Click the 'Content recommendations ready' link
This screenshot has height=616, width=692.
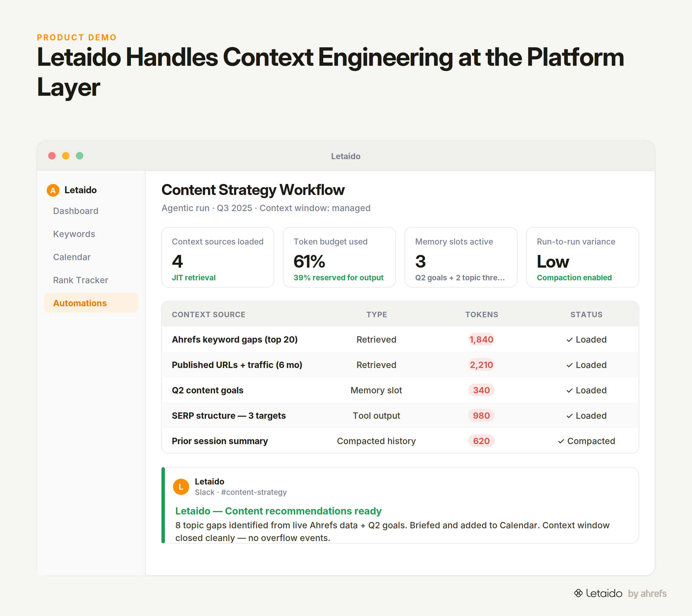pos(278,511)
